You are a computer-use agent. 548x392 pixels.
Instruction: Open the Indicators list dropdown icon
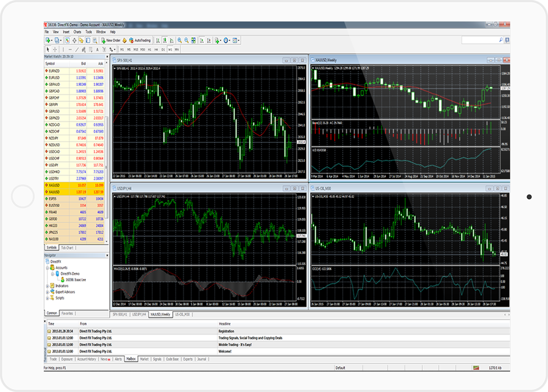tap(218, 40)
